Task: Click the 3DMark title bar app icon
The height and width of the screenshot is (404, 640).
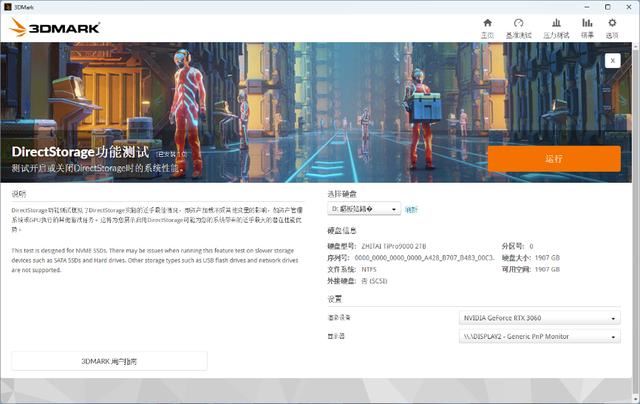Action: pyautogui.click(x=8, y=6)
